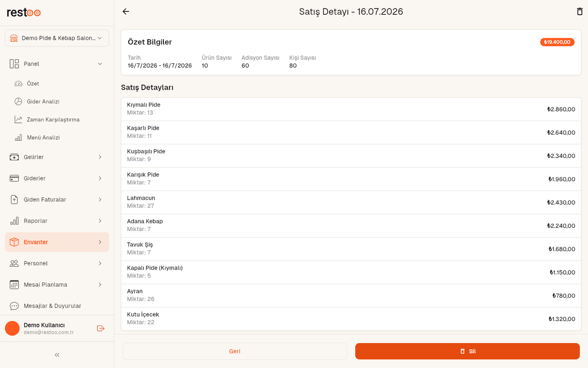Click the Özet Bilgiler heading
Screen dimensions: 588x368
tap(150, 42)
